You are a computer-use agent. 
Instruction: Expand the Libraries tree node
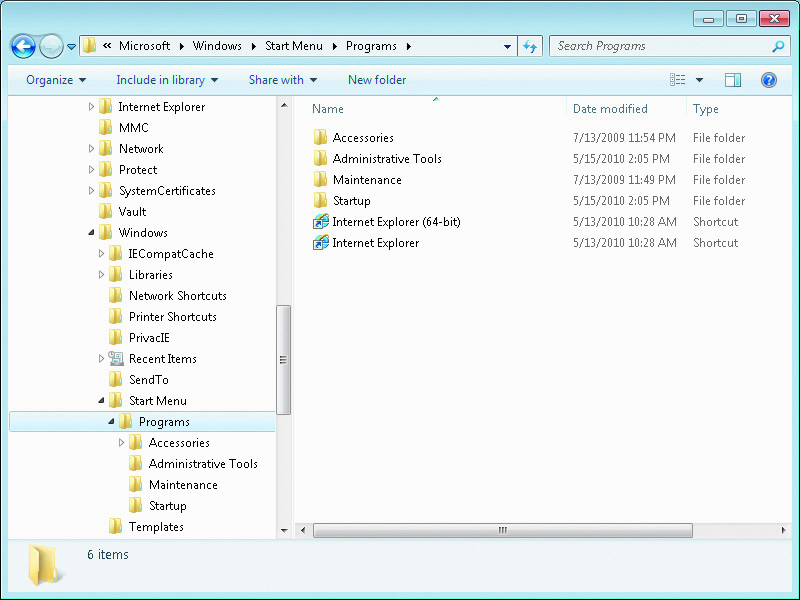(x=101, y=274)
